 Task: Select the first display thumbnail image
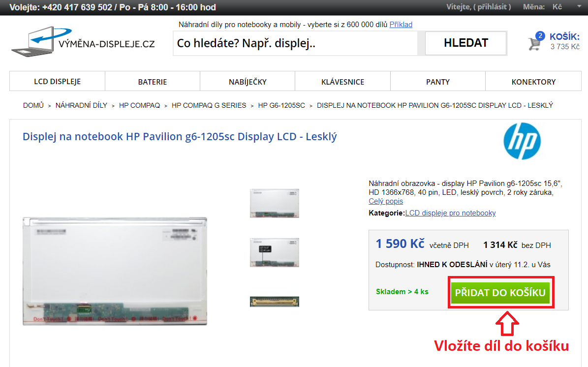pos(275,203)
